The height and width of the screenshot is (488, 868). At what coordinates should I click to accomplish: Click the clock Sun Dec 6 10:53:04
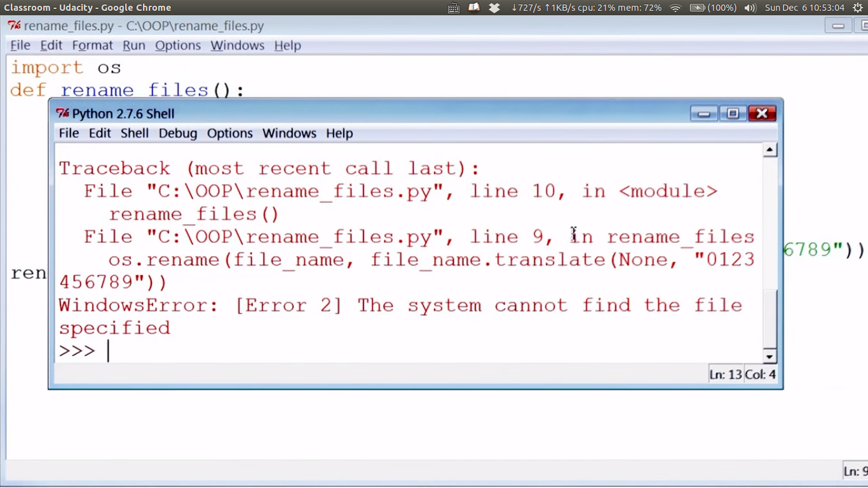[804, 8]
